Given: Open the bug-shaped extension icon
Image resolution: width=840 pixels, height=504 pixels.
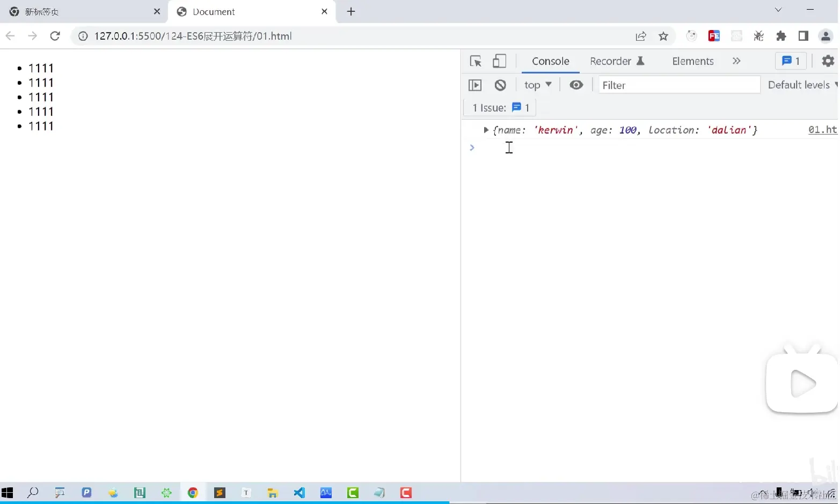Looking at the screenshot, I should (758, 36).
